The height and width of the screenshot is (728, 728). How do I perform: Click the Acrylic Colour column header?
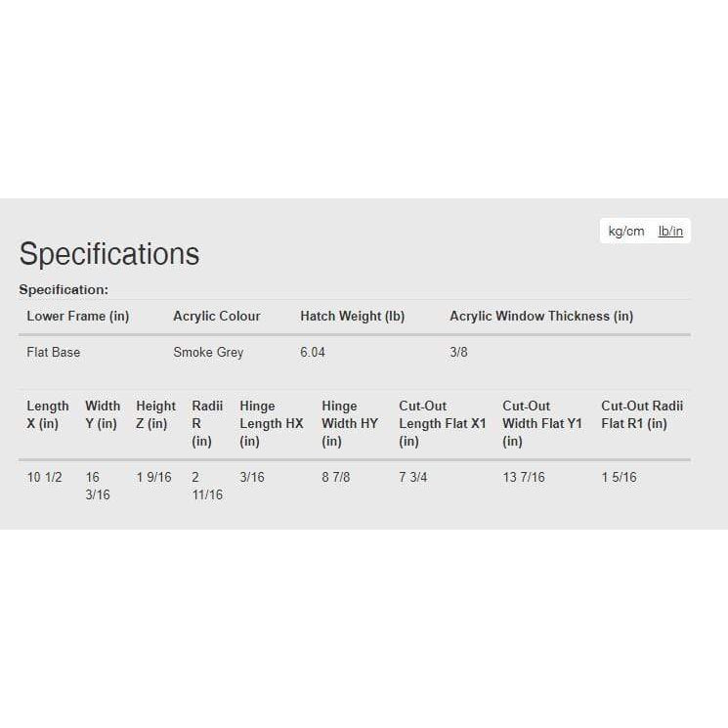[x=217, y=316]
